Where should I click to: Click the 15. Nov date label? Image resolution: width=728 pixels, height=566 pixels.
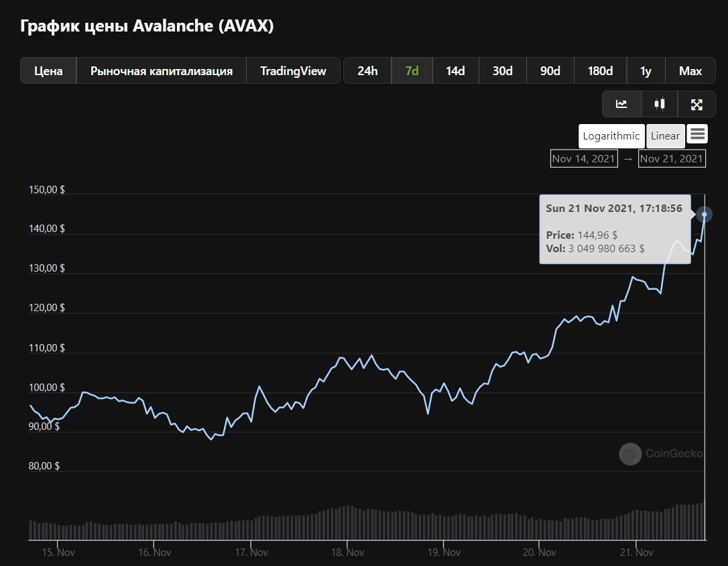click(58, 553)
